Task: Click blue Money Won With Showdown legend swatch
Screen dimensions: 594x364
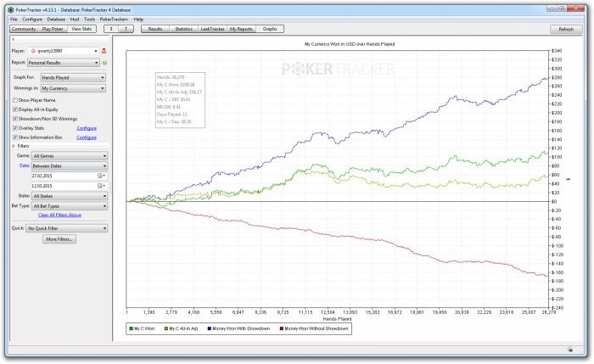Action: pyautogui.click(x=209, y=328)
